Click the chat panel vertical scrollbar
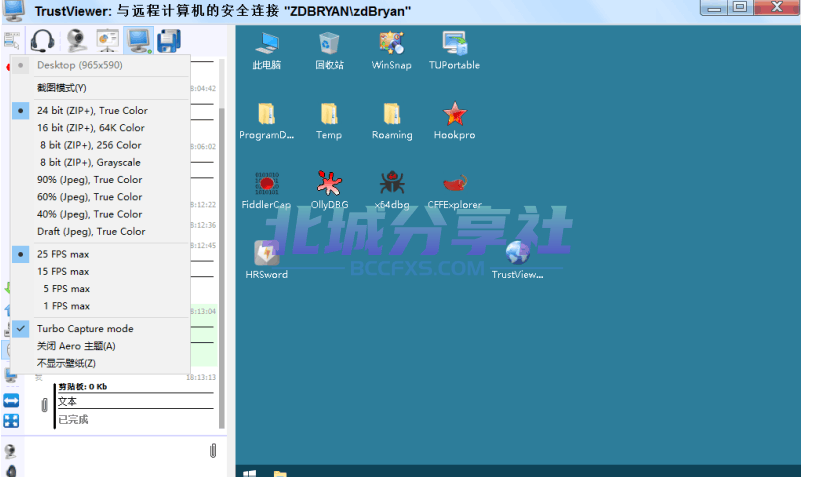The height and width of the screenshot is (477, 836). pos(221,244)
